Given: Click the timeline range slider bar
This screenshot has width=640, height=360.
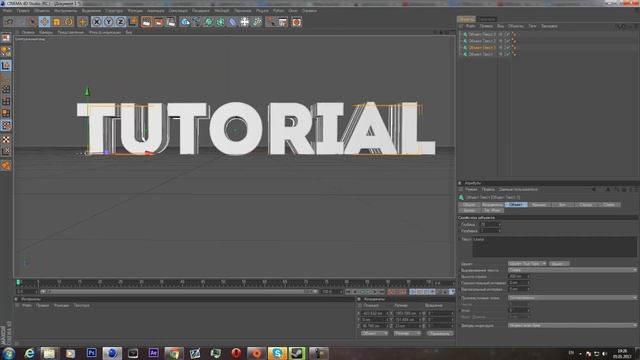Looking at the screenshot, I should [179, 291].
